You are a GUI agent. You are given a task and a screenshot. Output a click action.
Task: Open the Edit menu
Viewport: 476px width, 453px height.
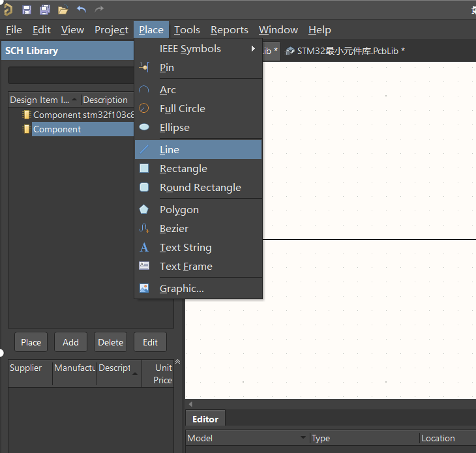coord(42,30)
